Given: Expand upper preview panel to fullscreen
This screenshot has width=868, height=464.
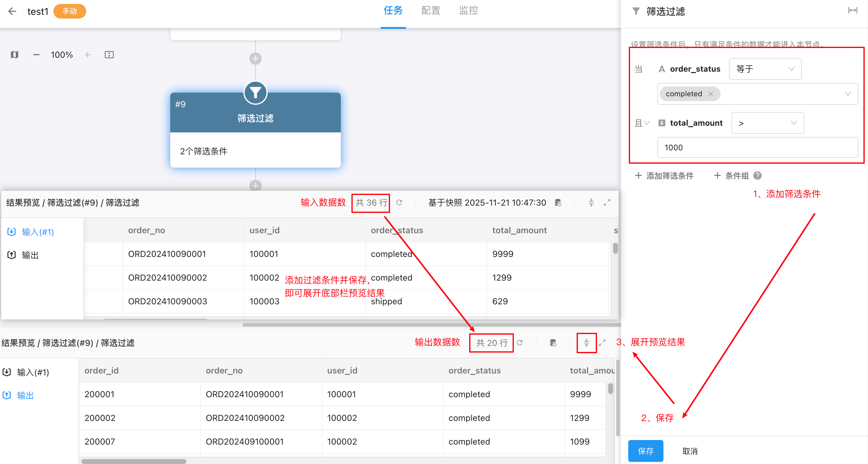Looking at the screenshot, I should 607,202.
